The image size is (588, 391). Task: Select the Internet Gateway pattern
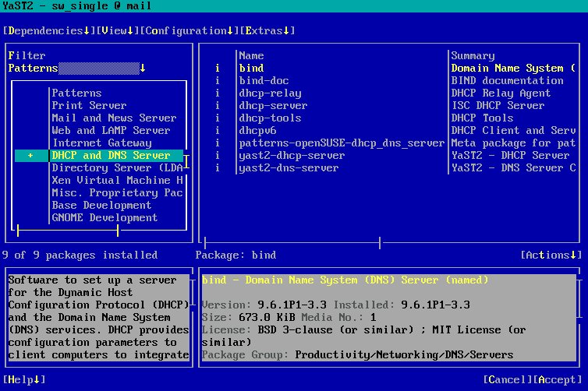tap(99, 143)
